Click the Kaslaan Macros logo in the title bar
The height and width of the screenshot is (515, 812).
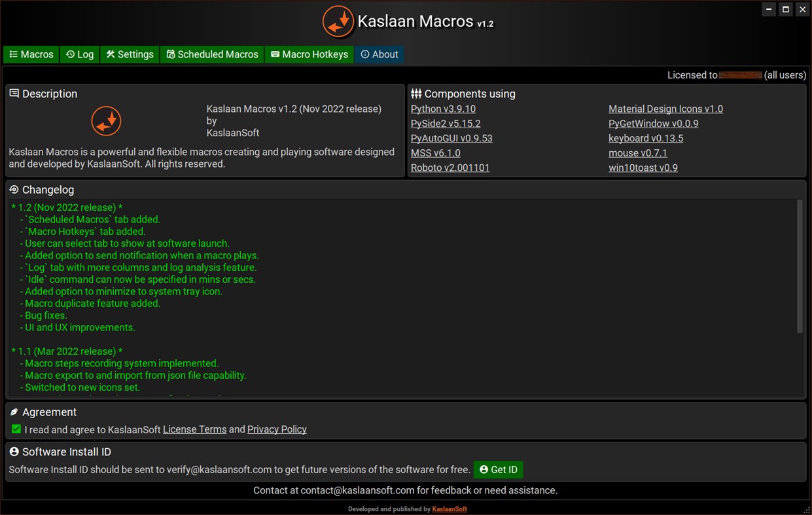(338, 22)
